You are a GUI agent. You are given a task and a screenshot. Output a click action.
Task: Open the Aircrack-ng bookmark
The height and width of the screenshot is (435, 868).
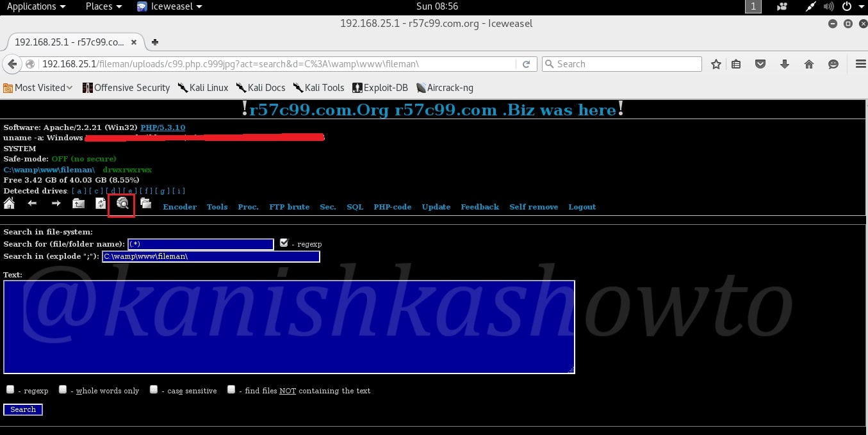point(445,88)
